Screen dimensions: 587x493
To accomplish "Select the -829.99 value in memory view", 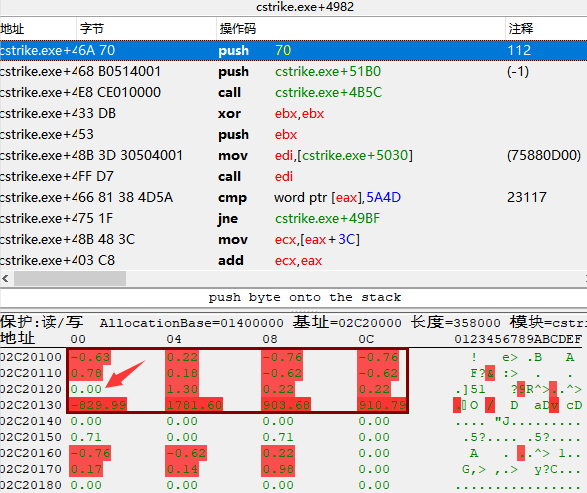I will (98, 405).
